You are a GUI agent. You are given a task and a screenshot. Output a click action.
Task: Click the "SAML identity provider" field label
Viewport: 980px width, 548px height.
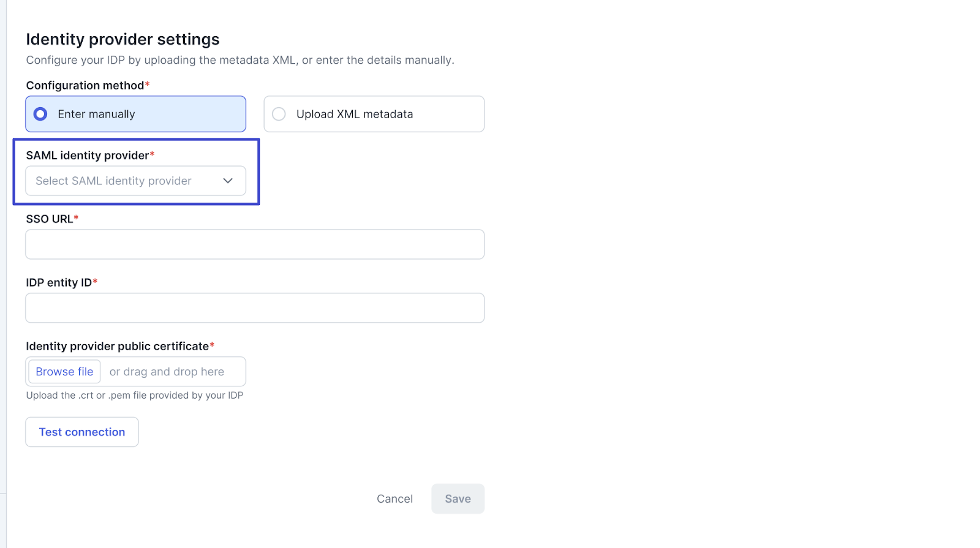pos(87,156)
